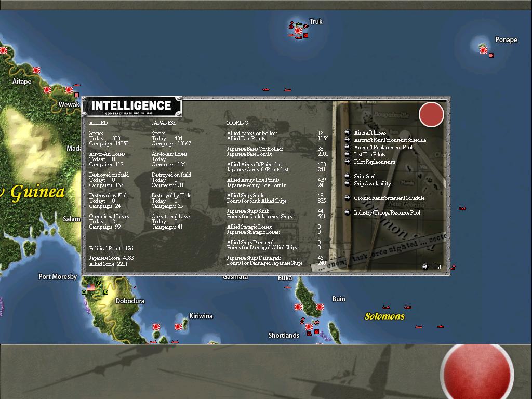Click small red circle in Intelligence panel
The width and height of the screenshot is (532, 399).
coord(431,115)
